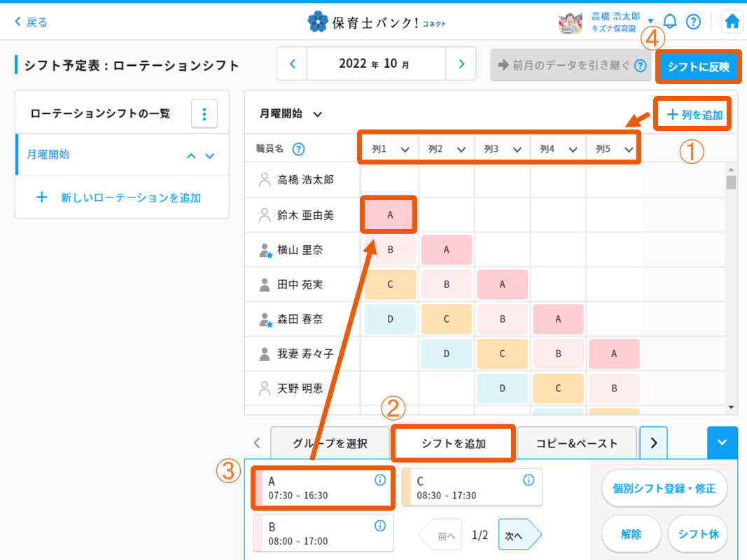The width and height of the screenshot is (747, 560).
Task: Go to the previous month
Action: tap(293, 64)
